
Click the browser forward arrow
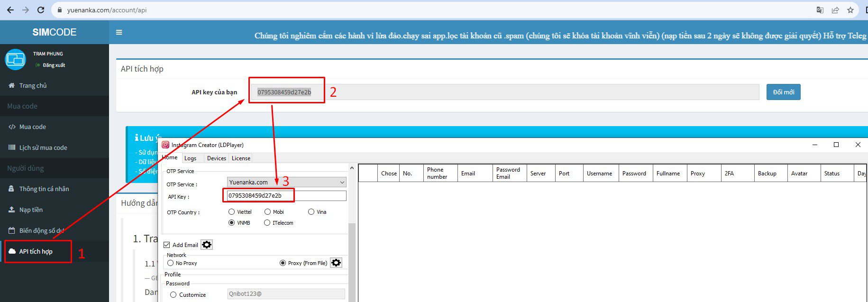pyautogui.click(x=26, y=10)
